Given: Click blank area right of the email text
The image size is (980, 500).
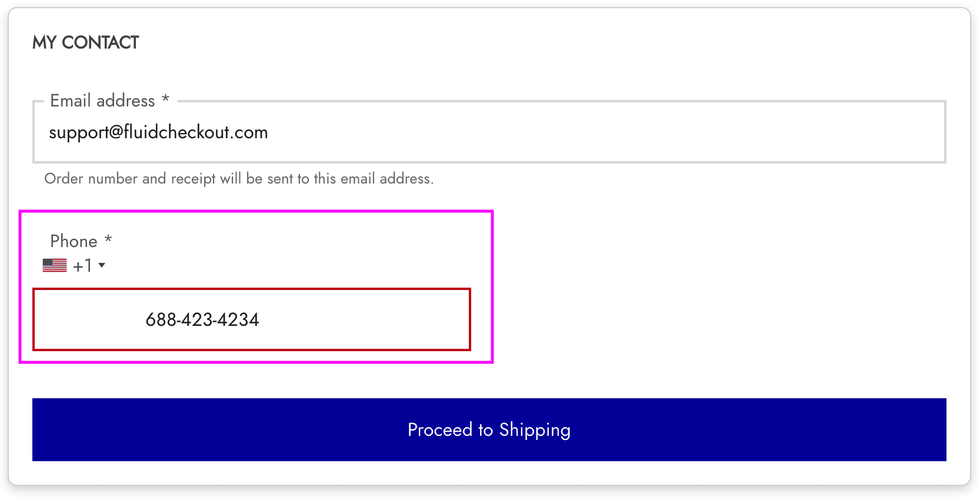Looking at the screenshot, I should (588, 132).
